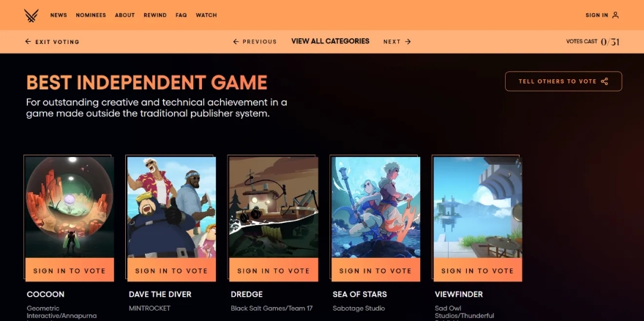Click the VIEWFINDER title text
644x321 pixels.
pos(459,295)
